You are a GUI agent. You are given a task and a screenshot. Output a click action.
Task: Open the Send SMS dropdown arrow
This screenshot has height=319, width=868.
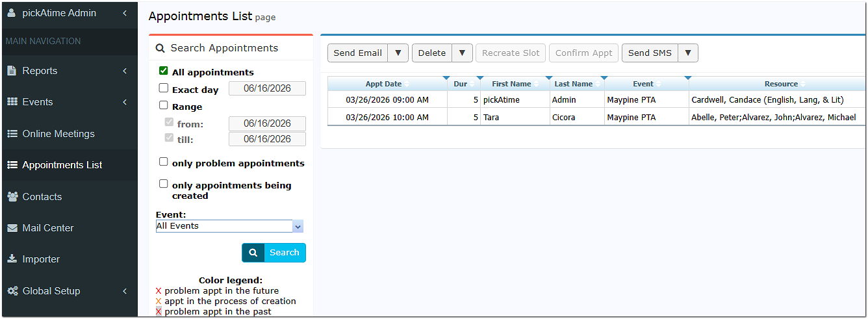tap(688, 53)
